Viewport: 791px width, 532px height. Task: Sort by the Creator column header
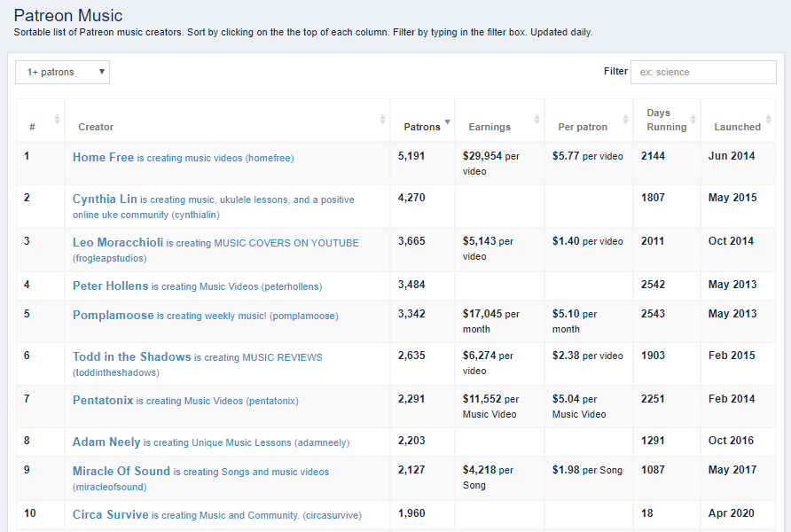(x=228, y=120)
